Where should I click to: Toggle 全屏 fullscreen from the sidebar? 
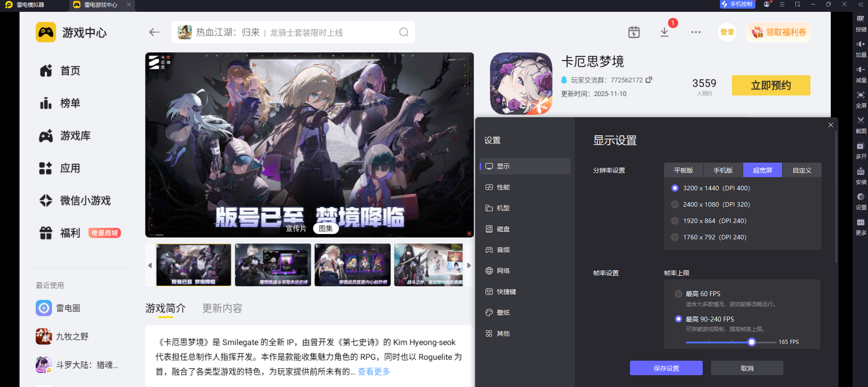[x=861, y=99]
